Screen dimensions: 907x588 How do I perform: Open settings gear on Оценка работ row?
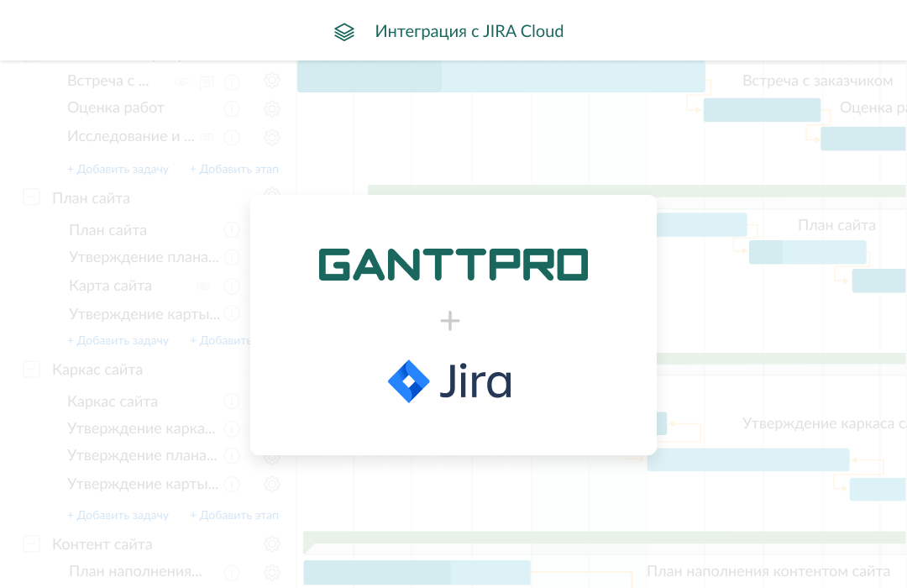click(x=272, y=109)
